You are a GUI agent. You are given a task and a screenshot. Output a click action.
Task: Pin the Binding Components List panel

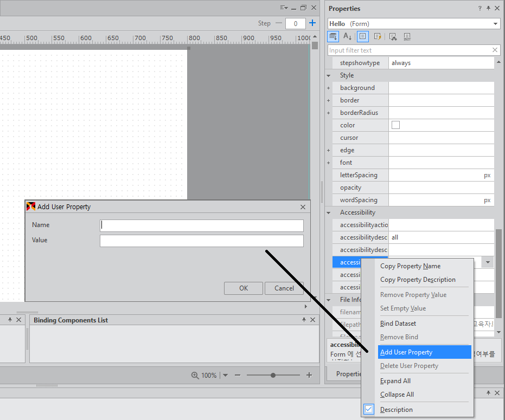[x=304, y=320]
